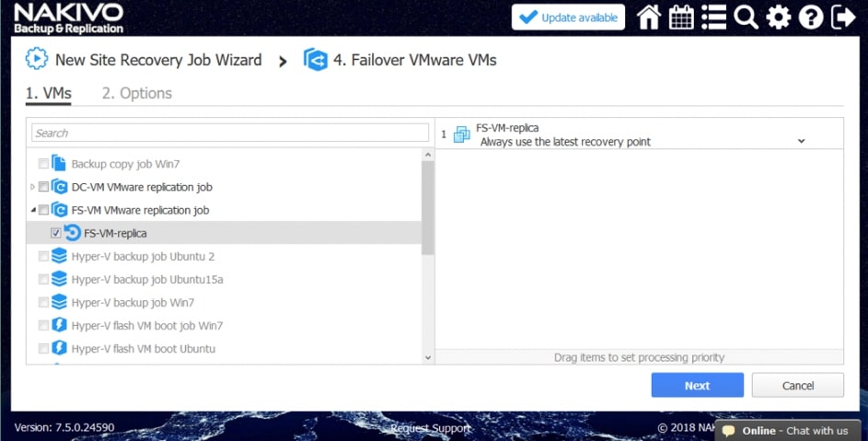The height and width of the screenshot is (441, 868).
Task: Check the FS-VM VMware replication job box
Action: [x=43, y=210]
